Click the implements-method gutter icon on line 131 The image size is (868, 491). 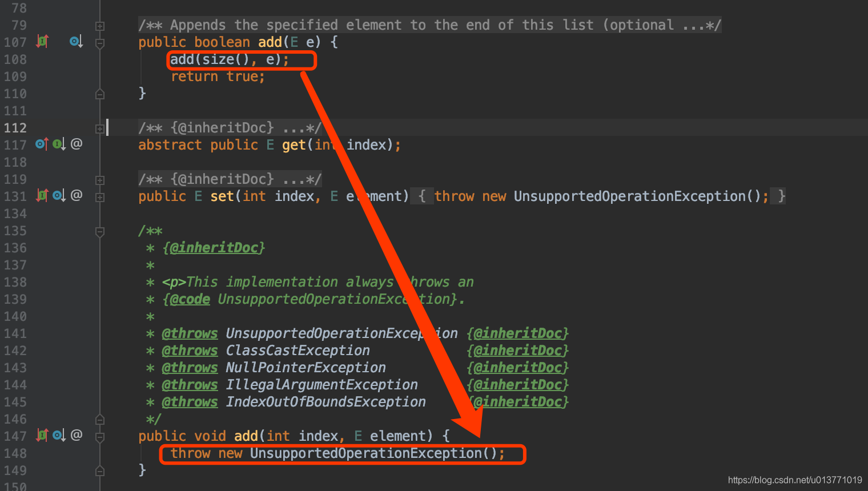pyautogui.click(x=42, y=195)
